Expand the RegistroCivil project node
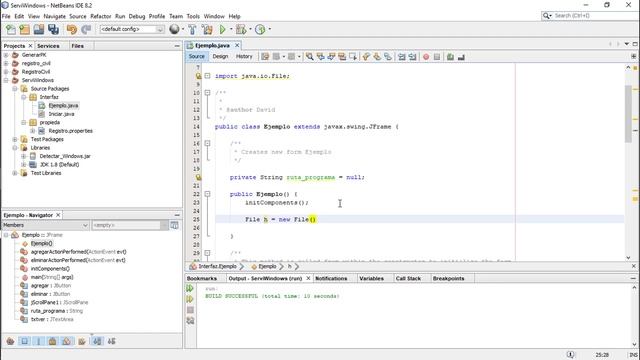 (x=6, y=72)
